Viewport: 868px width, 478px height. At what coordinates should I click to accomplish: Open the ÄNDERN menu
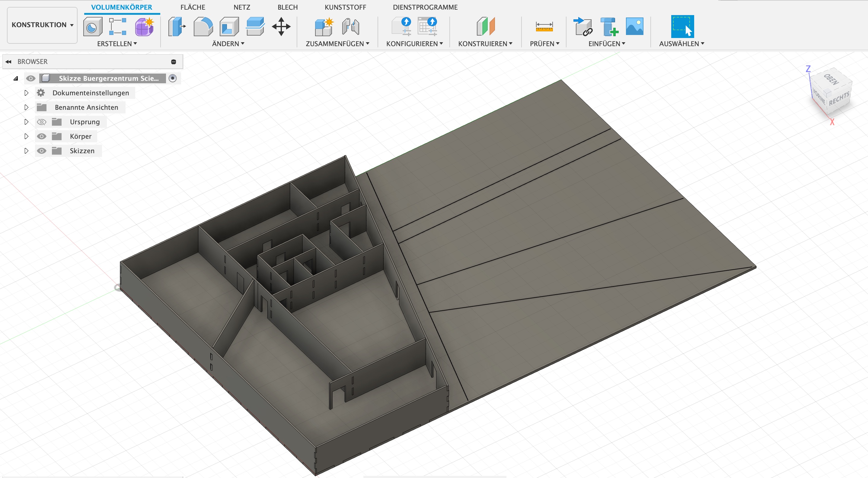point(228,44)
